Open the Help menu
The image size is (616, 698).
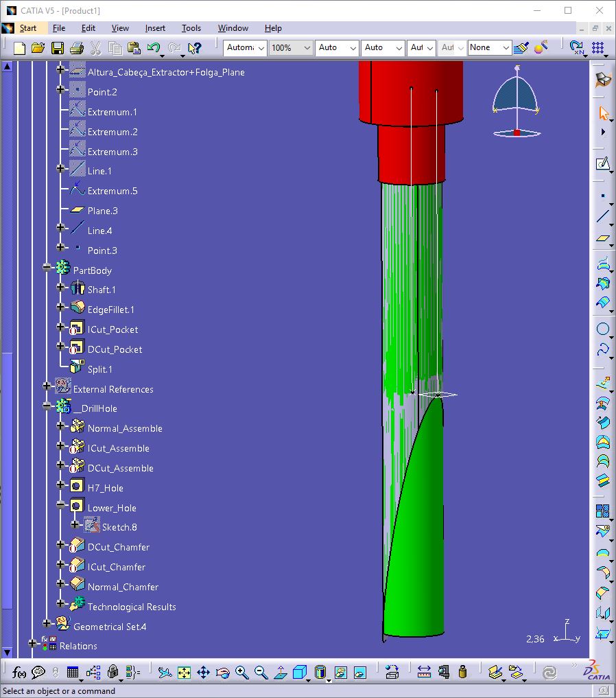click(x=273, y=28)
